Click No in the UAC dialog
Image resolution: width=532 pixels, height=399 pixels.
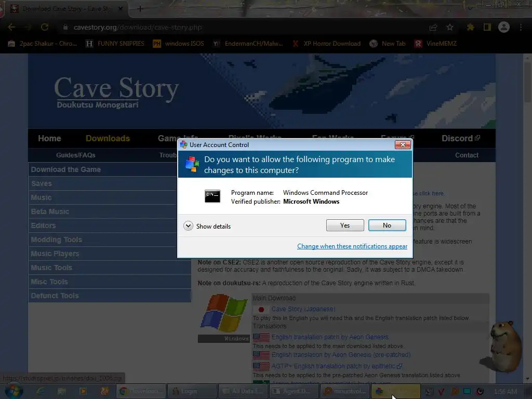coord(387,225)
